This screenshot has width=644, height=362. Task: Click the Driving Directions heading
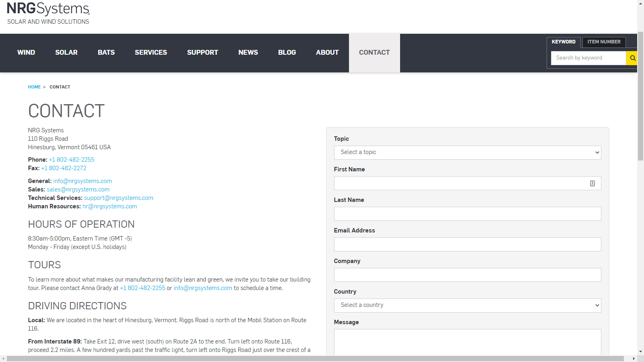[77, 306]
